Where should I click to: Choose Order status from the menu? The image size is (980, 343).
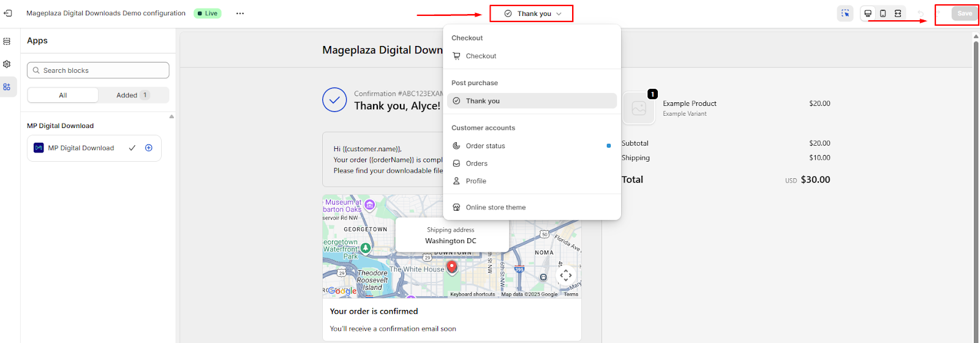[485, 146]
